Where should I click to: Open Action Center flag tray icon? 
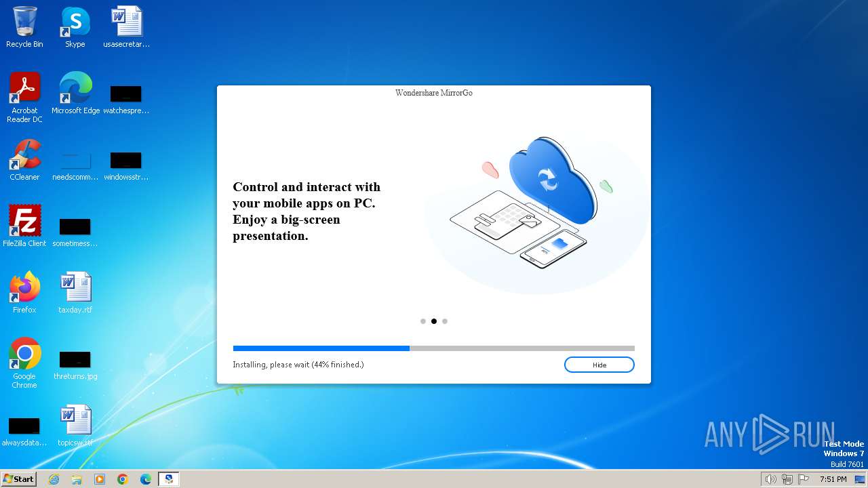tap(804, 479)
